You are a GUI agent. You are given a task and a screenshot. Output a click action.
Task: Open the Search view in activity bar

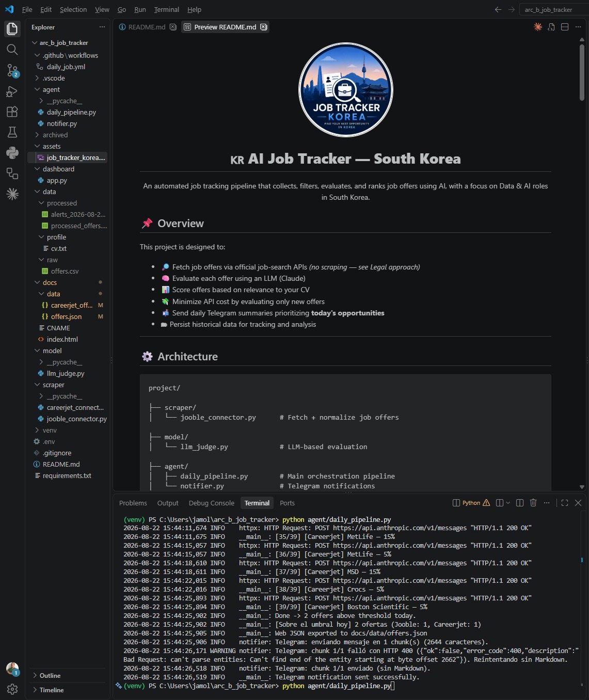click(x=12, y=50)
